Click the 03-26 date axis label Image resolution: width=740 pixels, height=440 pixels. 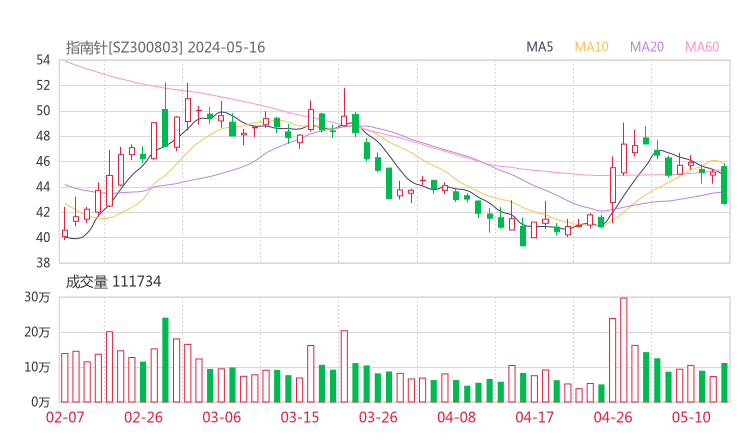click(378, 417)
